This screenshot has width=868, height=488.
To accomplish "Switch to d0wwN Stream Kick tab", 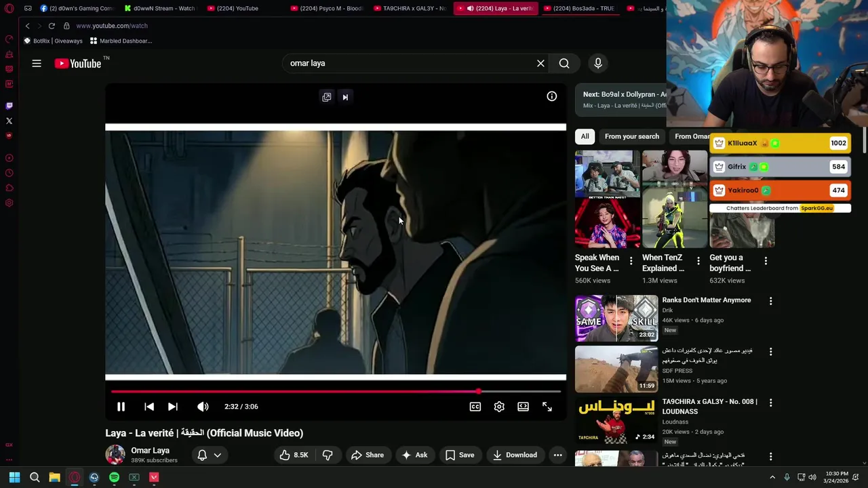I will coord(160,8).
